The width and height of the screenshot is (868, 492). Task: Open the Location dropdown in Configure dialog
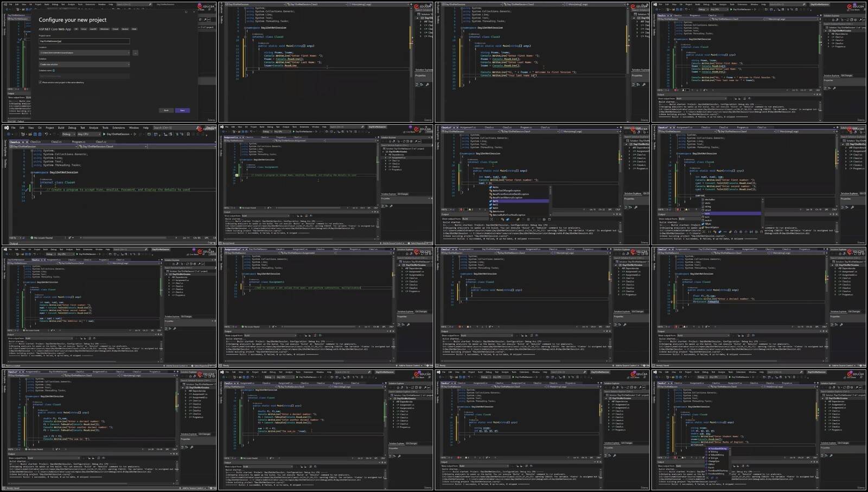coord(84,53)
